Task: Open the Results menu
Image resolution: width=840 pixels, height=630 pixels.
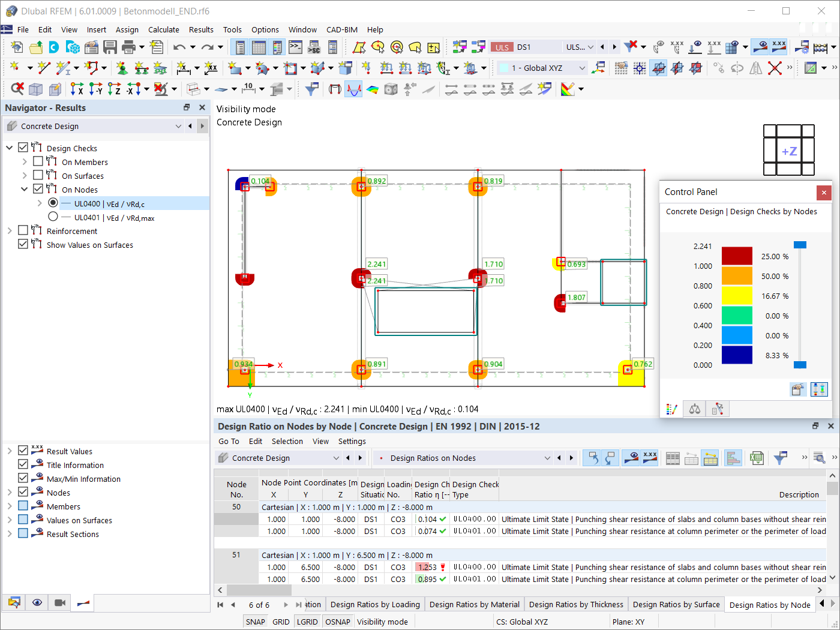Action: 201,29
